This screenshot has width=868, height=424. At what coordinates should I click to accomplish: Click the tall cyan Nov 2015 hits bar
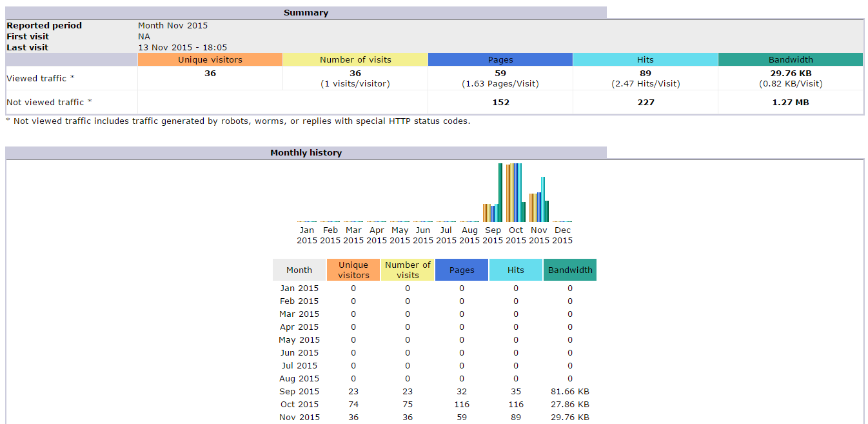[x=543, y=199]
